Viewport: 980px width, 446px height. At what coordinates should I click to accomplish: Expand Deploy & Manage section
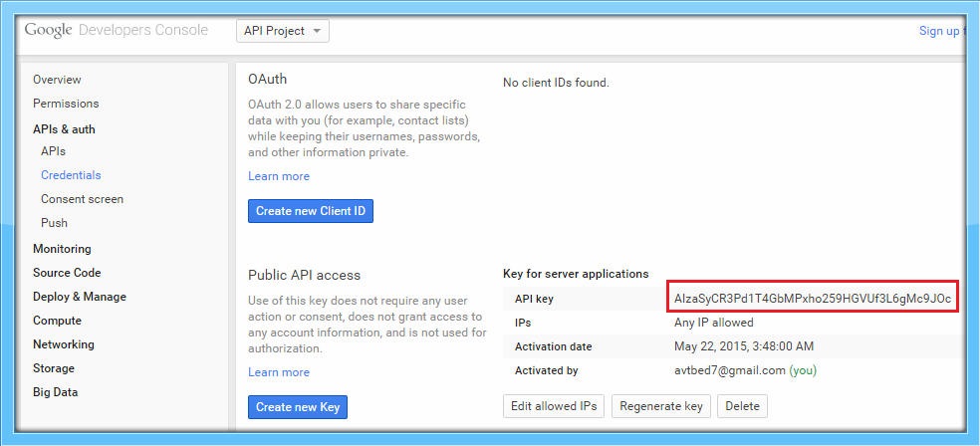pyautogui.click(x=80, y=296)
